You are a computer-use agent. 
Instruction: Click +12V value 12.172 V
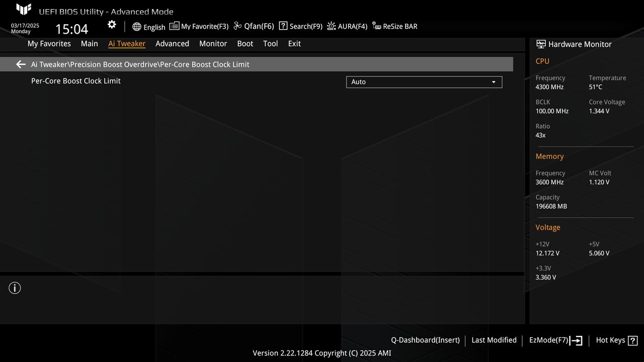(x=547, y=253)
